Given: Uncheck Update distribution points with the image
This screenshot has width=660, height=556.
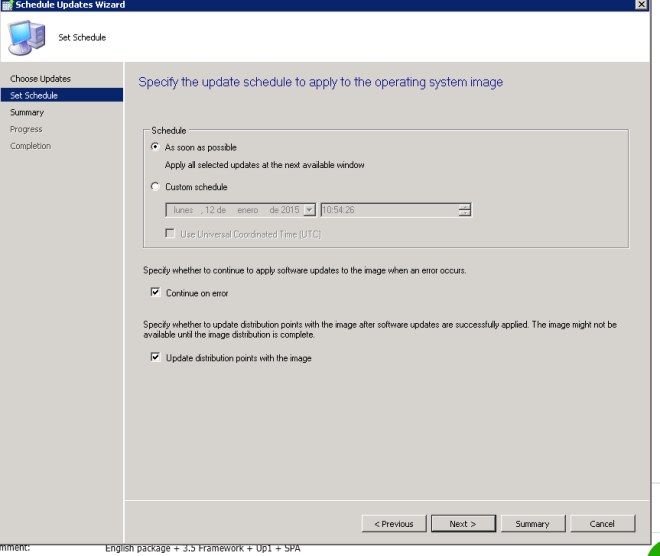Looking at the screenshot, I should [x=155, y=358].
